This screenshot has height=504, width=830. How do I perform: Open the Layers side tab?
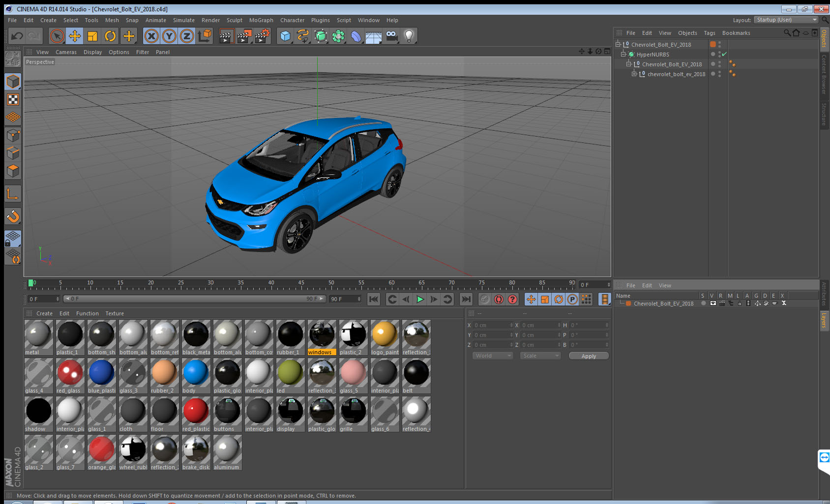point(824,320)
